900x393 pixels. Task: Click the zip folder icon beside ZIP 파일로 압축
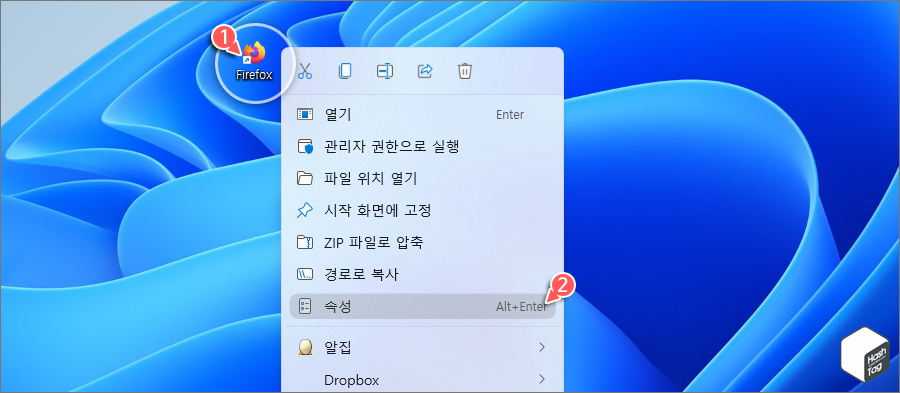click(x=305, y=242)
